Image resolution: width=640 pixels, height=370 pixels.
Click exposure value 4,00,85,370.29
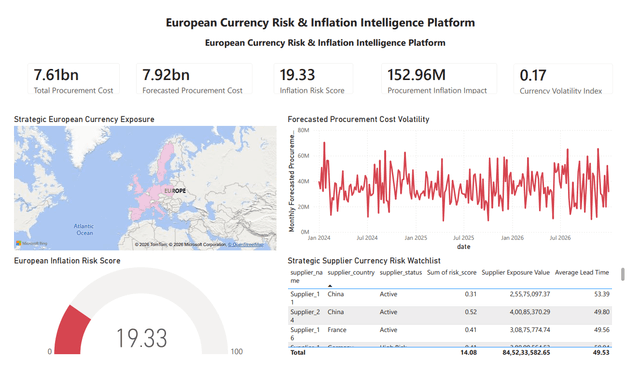tap(529, 312)
